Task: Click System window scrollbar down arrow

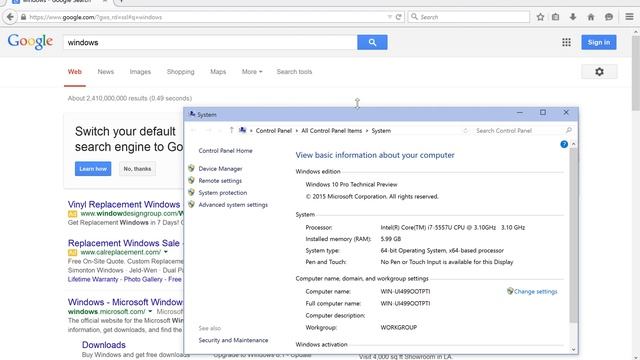Action: point(573,349)
